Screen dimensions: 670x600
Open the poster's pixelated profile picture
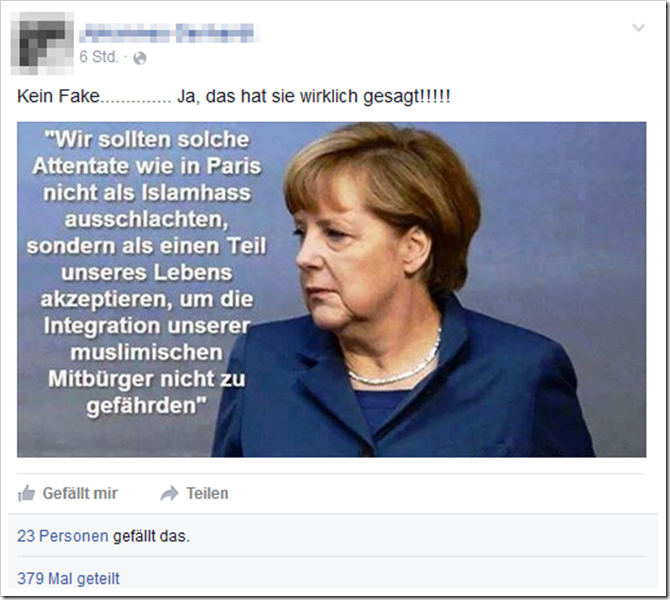click(42, 44)
